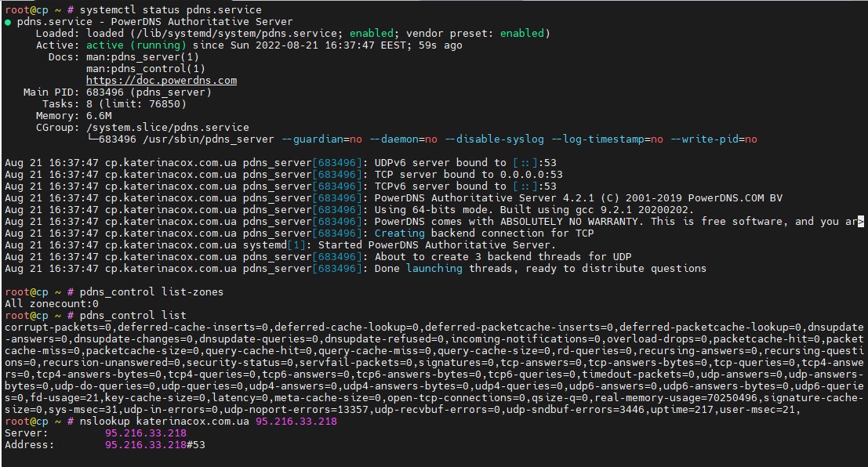Click the Main PID value 683496
Screen dimensions: 868x467
[x=107, y=92]
